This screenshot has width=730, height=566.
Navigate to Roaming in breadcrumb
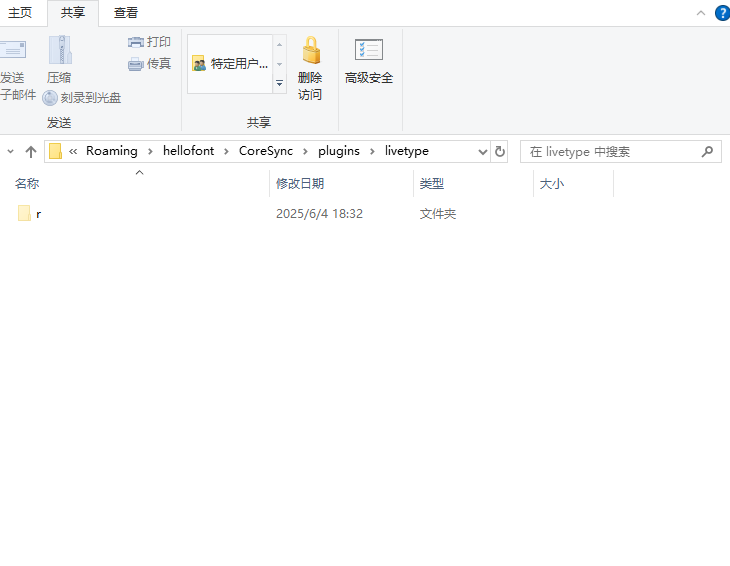coord(112,151)
